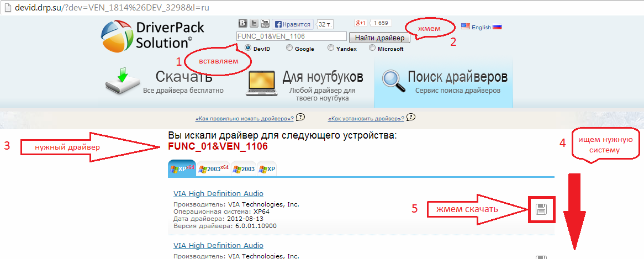Image resolution: width=644 pixels, height=275 pixels.
Task: Click the Операционная система: XP64 line
Action: [221, 212]
